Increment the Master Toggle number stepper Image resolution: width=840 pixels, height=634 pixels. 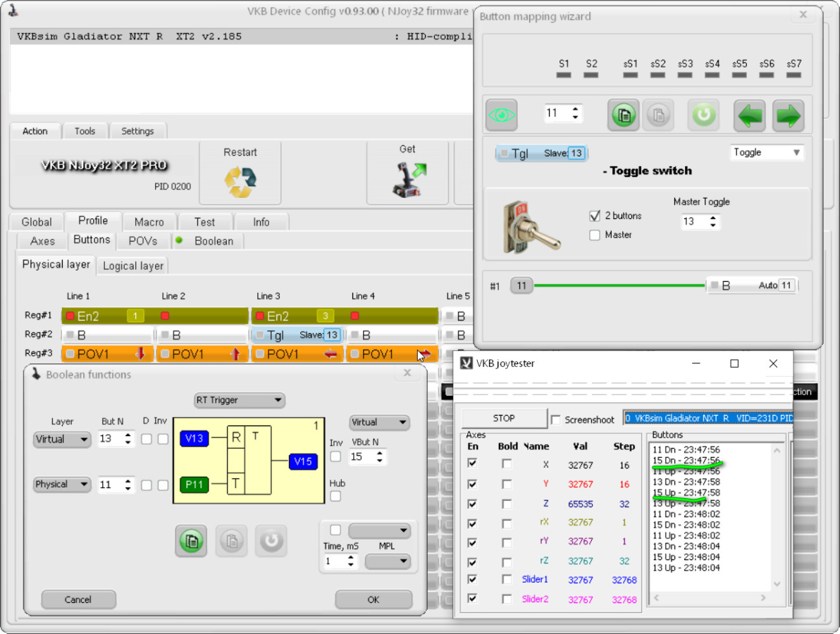click(x=713, y=218)
